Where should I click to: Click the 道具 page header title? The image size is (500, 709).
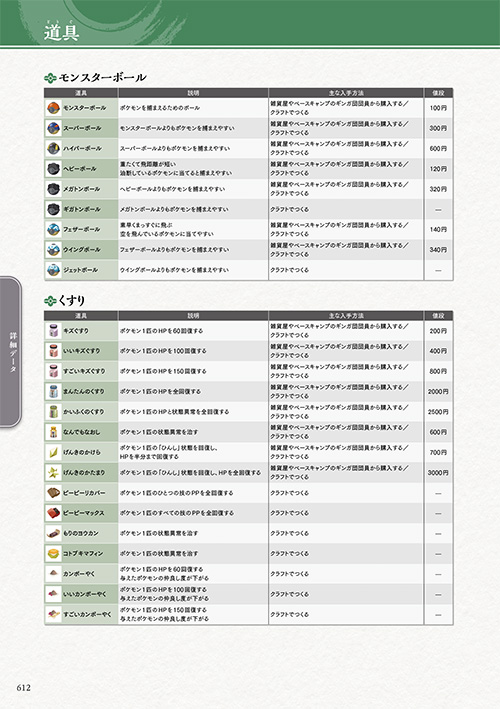(61, 33)
